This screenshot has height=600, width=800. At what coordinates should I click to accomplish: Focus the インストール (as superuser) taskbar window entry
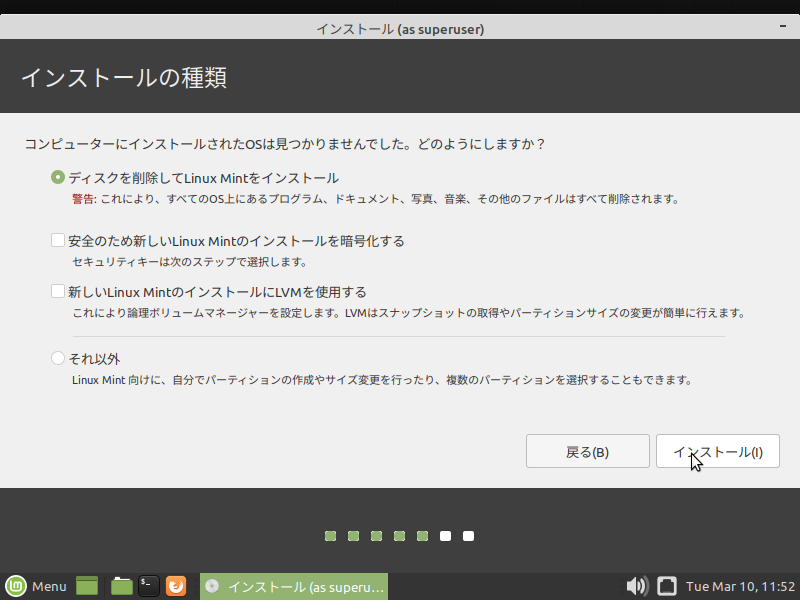point(294,586)
